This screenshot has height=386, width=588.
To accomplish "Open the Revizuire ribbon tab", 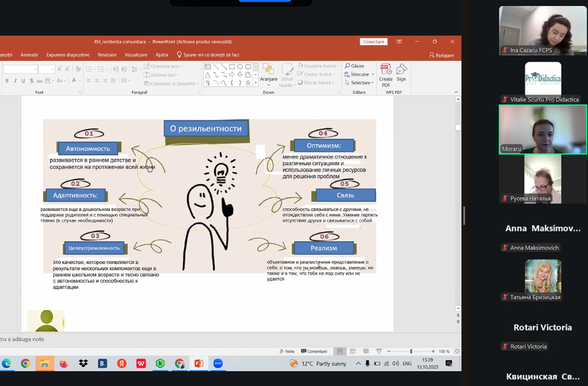I will pyautogui.click(x=107, y=55).
